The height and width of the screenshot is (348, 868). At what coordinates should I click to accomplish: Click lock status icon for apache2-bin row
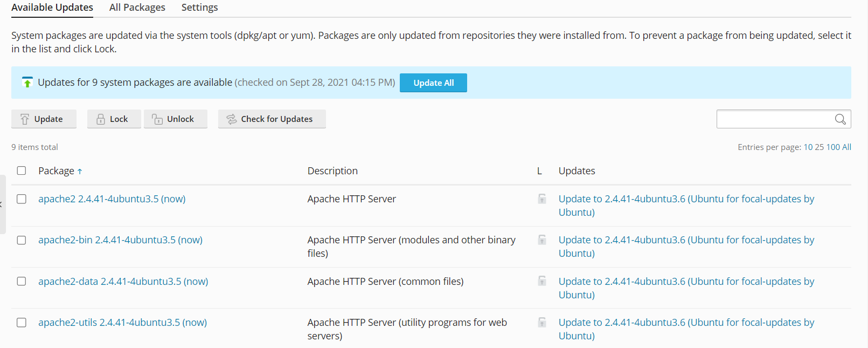(542, 240)
